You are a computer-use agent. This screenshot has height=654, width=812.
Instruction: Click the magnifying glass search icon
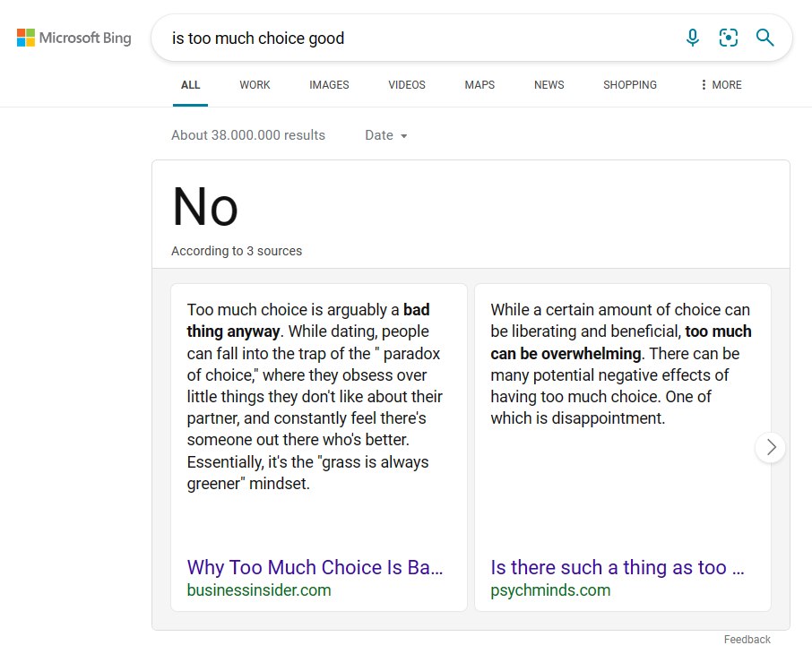point(764,38)
